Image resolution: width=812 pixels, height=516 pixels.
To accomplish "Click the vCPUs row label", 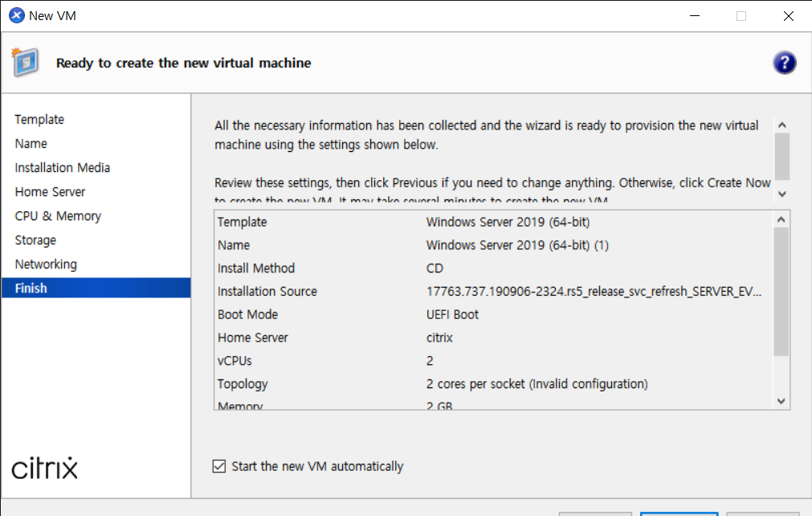I will coord(235,361).
